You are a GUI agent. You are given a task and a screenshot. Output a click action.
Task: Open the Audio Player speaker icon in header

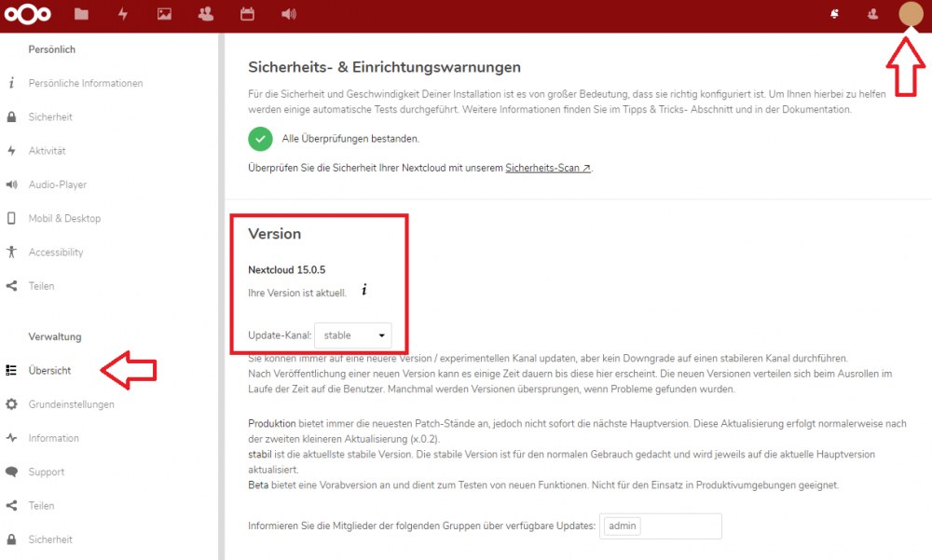click(289, 14)
